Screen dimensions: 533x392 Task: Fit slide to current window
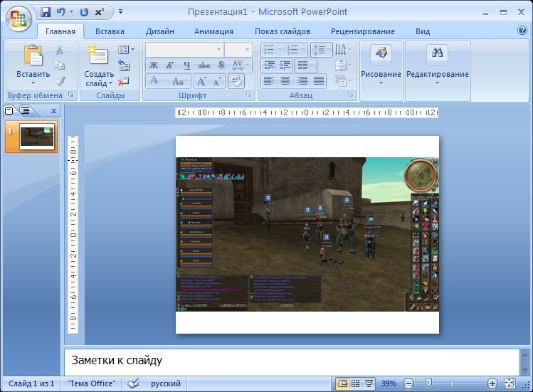tap(510, 383)
